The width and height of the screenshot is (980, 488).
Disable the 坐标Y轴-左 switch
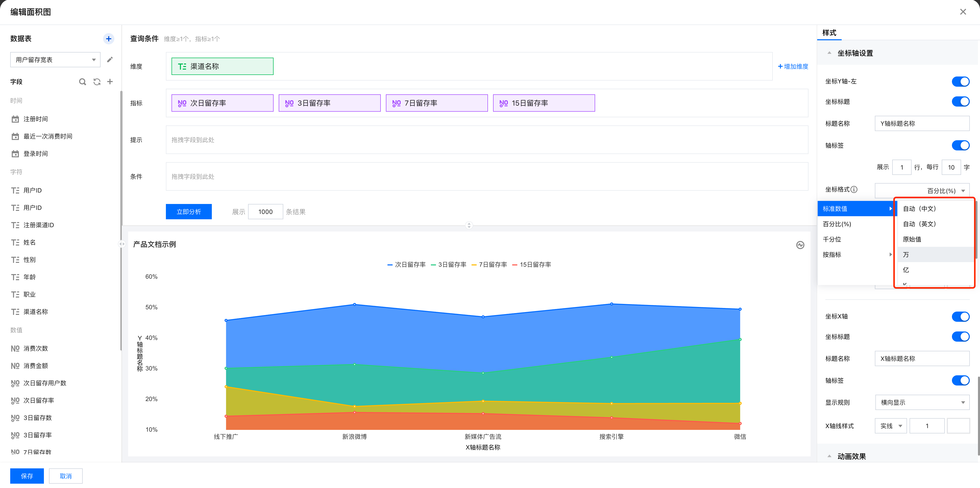pyautogui.click(x=960, y=81)
